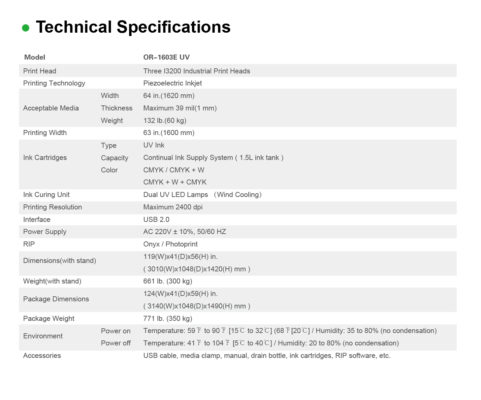
Task: Select the Piezoelectric Inkjet value
Action: pos(173,83)
